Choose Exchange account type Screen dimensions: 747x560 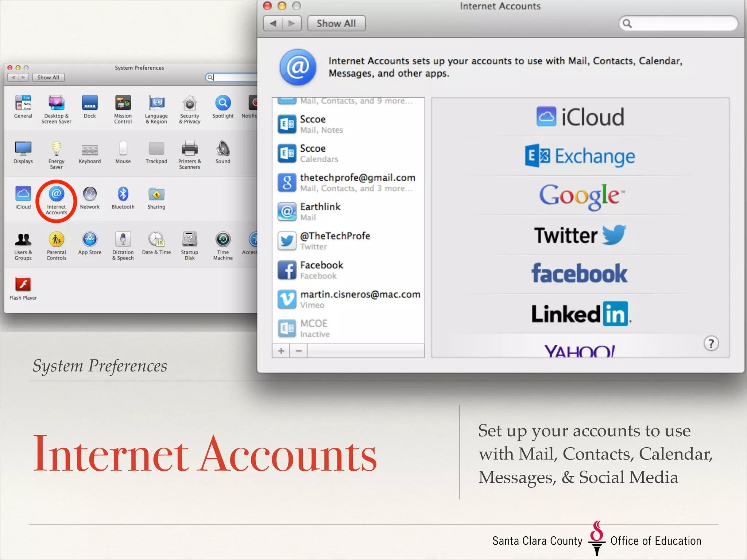(x=580, y=156)
